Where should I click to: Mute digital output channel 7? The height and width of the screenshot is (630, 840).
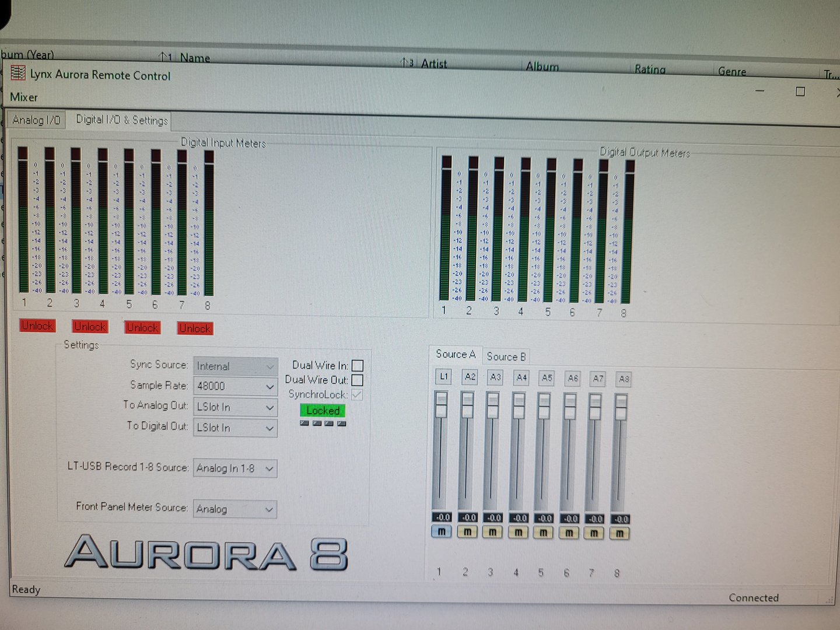[594, 533]
